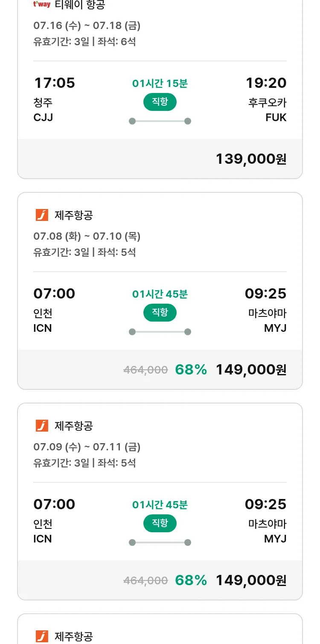Select the 149,000원 fare for 07.08 flight
This screenshot has width=320, height=644.
click(251, 369)
